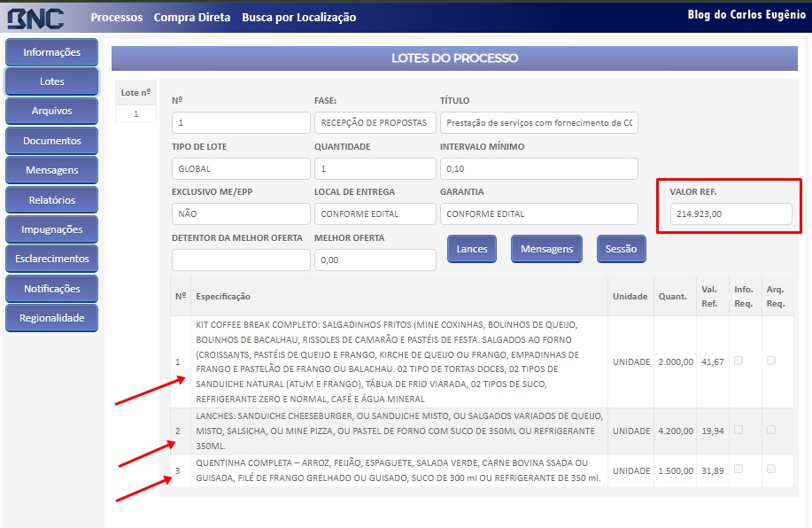Click reference value 19,94

713,431
